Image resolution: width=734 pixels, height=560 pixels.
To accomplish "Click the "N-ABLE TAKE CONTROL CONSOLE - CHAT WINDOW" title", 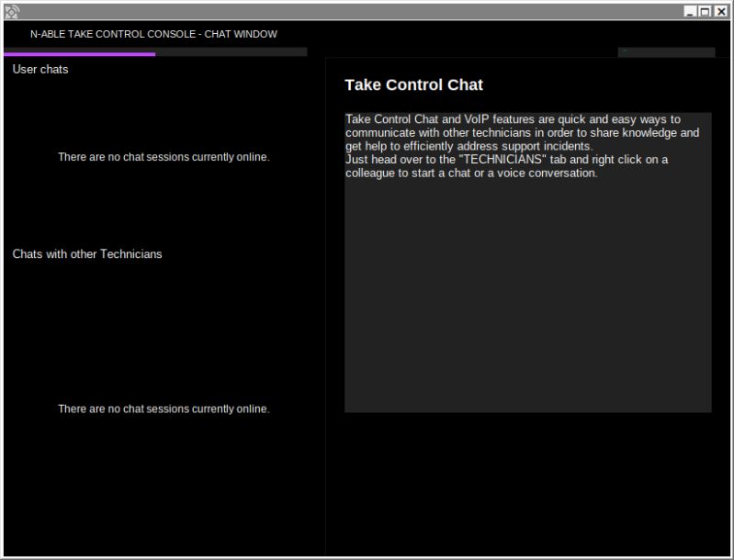I will coord(153,34).
